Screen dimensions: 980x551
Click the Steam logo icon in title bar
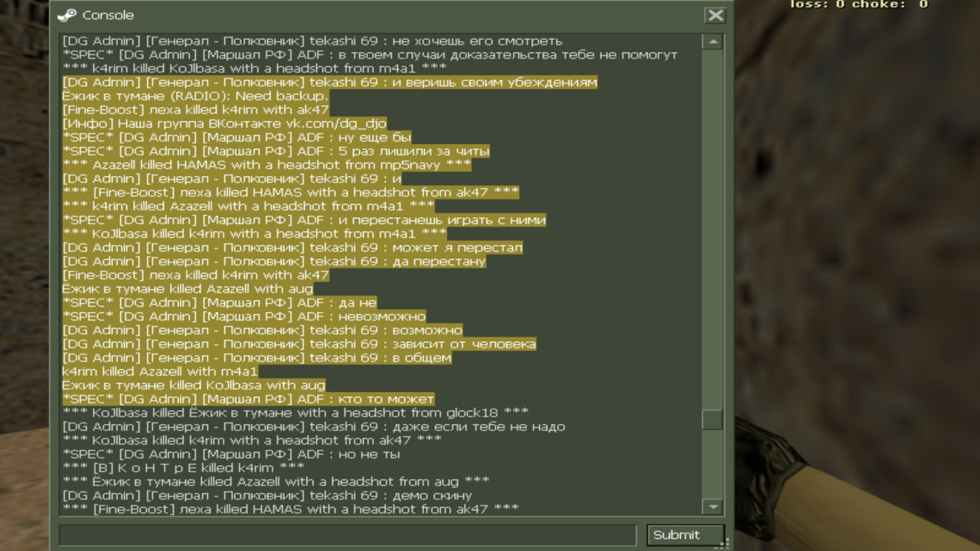[67, 15]
